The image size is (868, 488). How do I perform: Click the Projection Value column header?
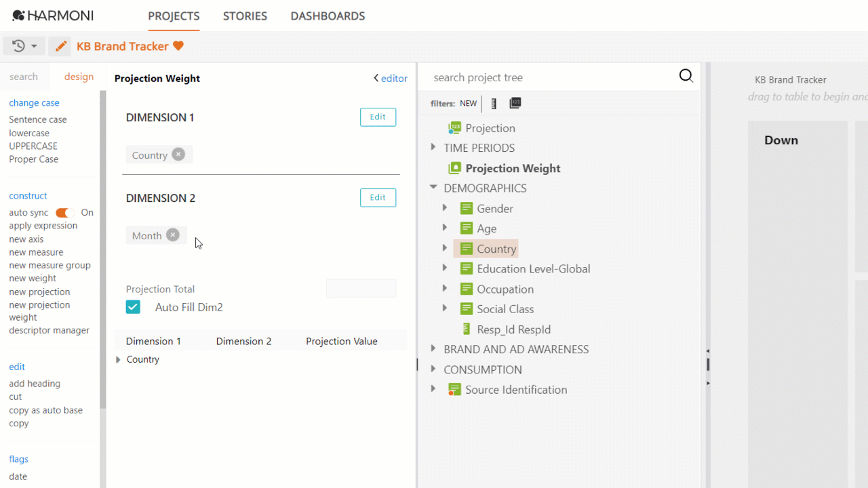tap(342, 341)
